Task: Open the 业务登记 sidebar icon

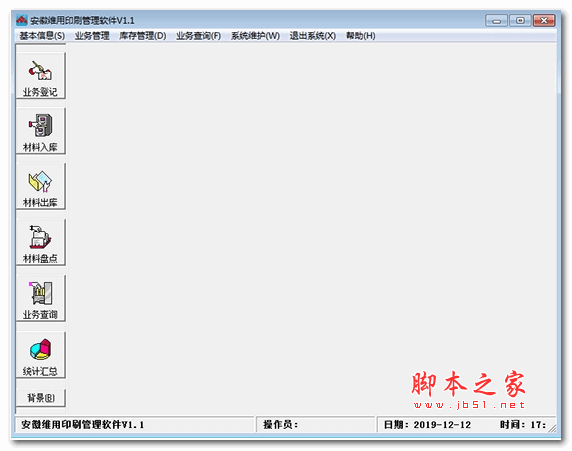Action: click(x=40, y=75)
